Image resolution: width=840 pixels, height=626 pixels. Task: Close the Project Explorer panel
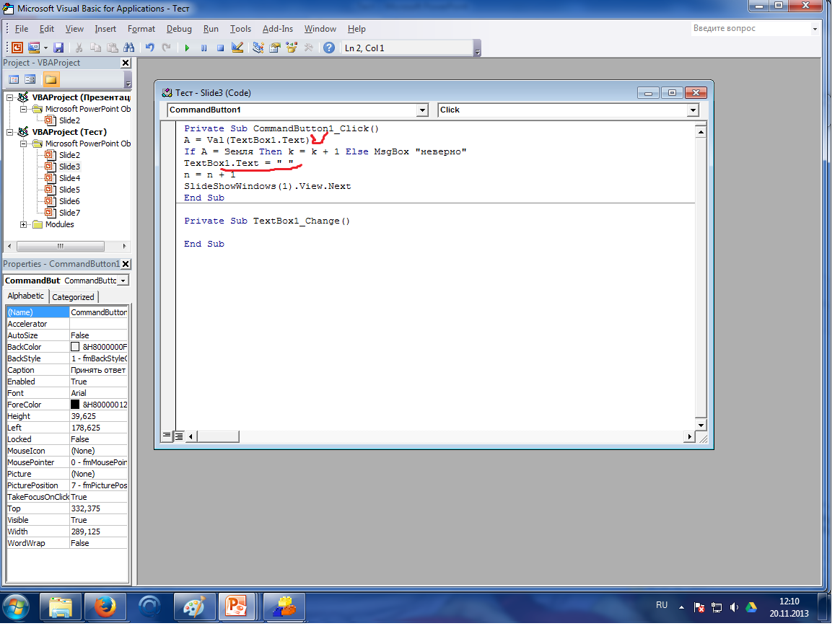point(126,63)
